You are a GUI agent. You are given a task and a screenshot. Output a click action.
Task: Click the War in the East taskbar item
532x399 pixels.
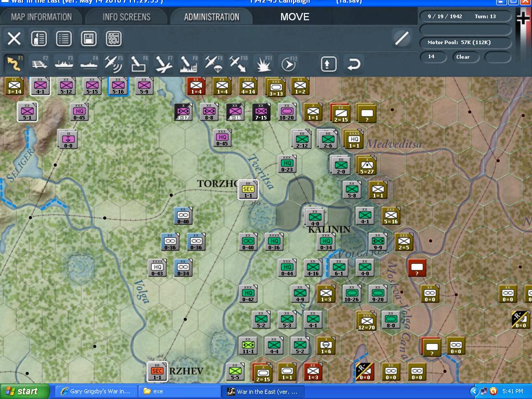point(262,391)
